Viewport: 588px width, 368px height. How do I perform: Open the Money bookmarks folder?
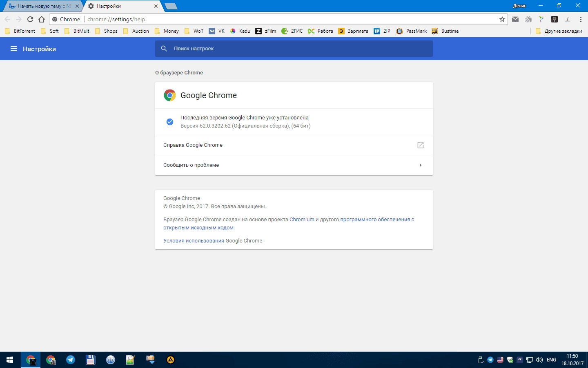click(167, 31)
